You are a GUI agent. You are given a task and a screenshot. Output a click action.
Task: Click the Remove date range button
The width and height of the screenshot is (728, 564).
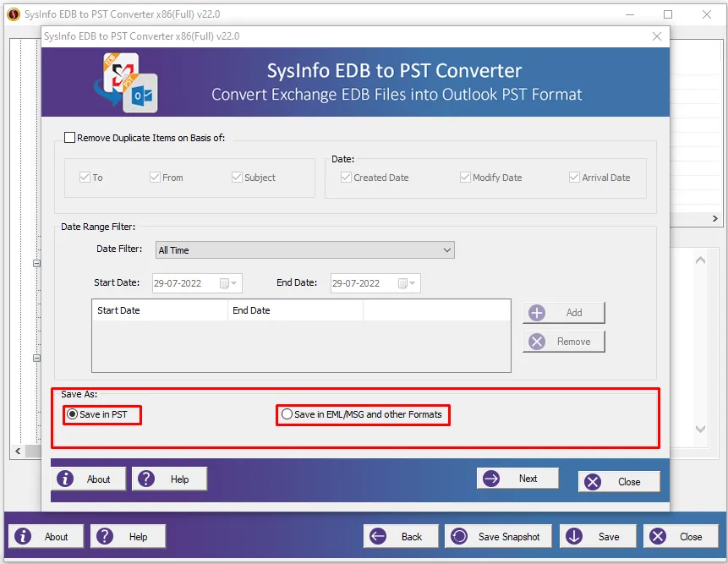click(x=564, y=342)
